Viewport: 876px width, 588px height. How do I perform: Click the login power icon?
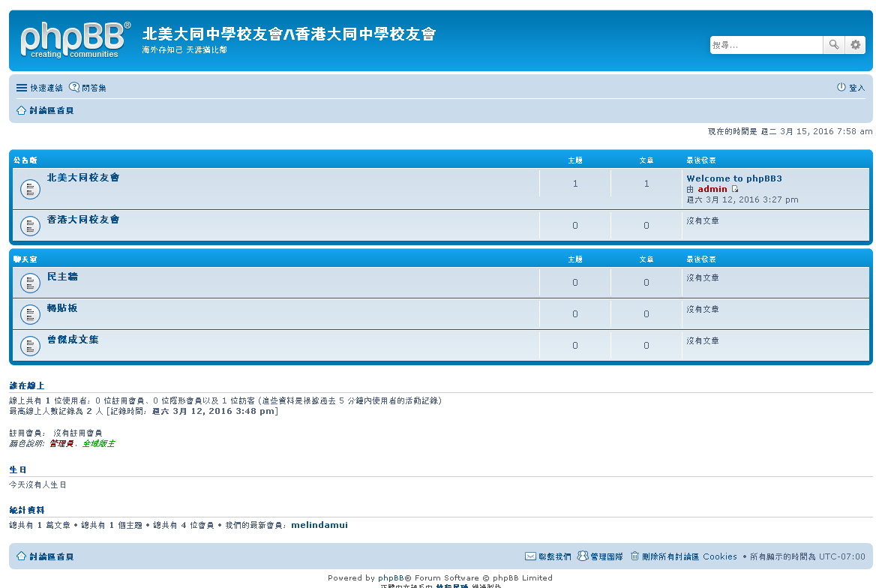841,88
